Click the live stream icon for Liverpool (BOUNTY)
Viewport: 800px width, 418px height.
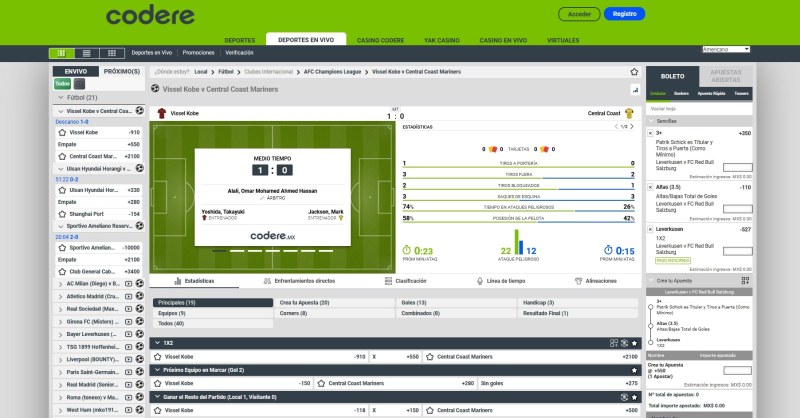pos(129,359)
